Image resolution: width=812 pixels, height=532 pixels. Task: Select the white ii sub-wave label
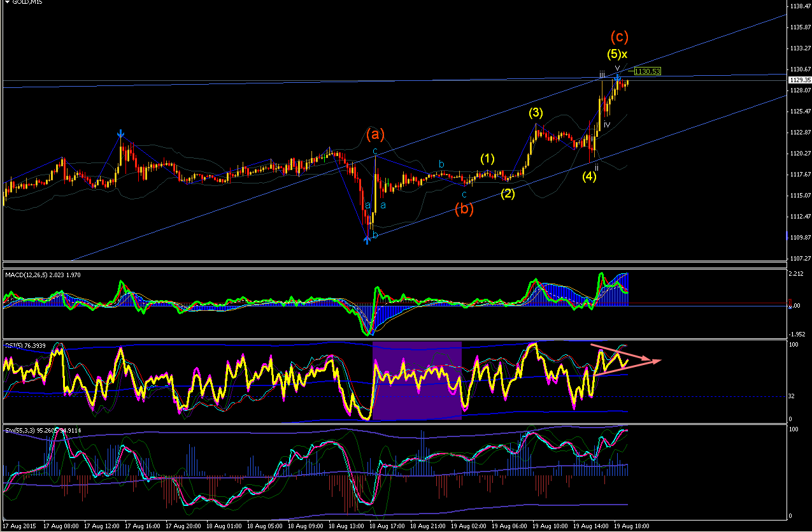pyautogui.click(x=597, y=167)
